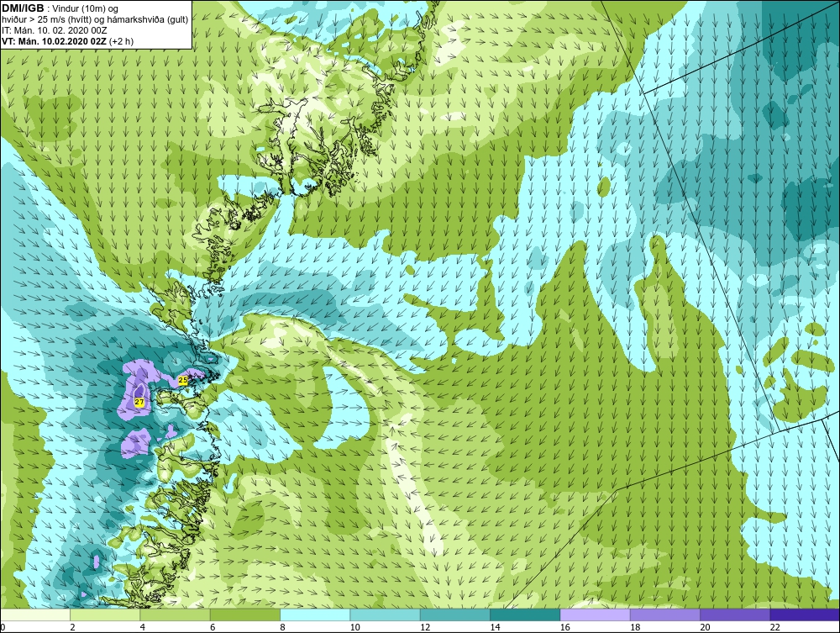This screenshot has height=633, width=840.
Task: Select the 8–10 m/s light cyan legend swatch
Action: pyautogui.click(x=315, y=615)
